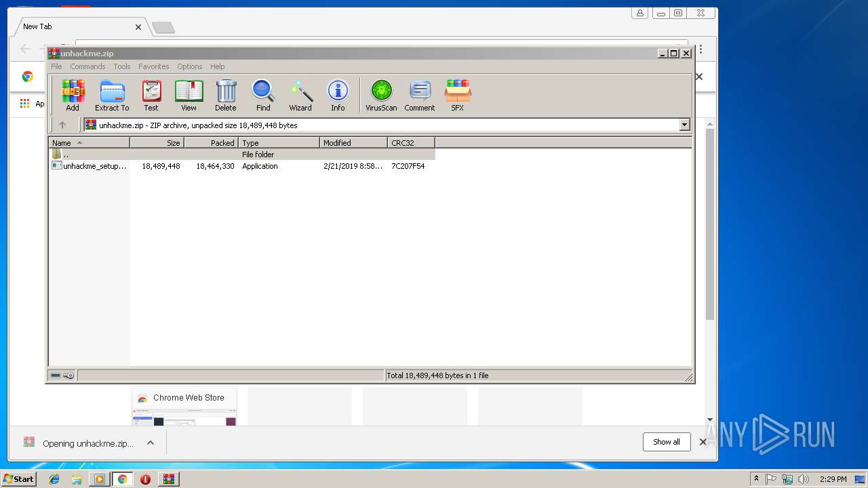868x488 pixels.
Task: Click the volume speaker tray icon
Action: pyautogui.click(x=804, y=479)
